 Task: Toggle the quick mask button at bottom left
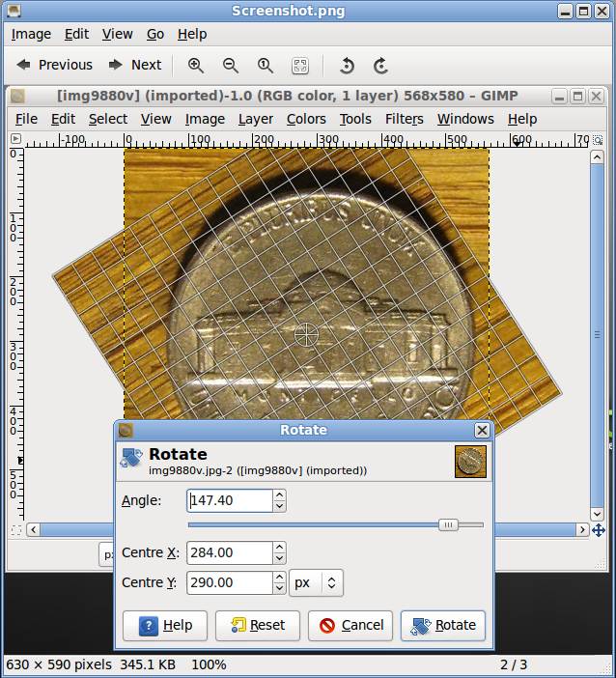pyautogui.click(x=16, y=530)
